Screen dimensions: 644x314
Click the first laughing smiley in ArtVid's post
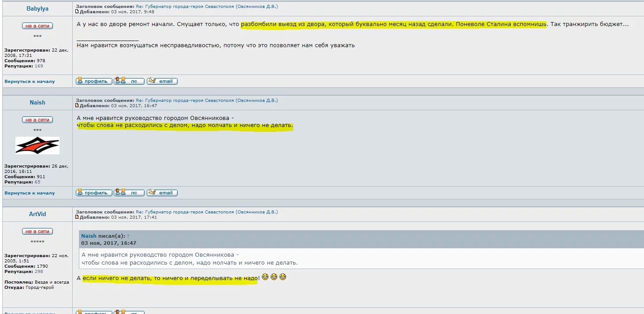pos(265,277)
